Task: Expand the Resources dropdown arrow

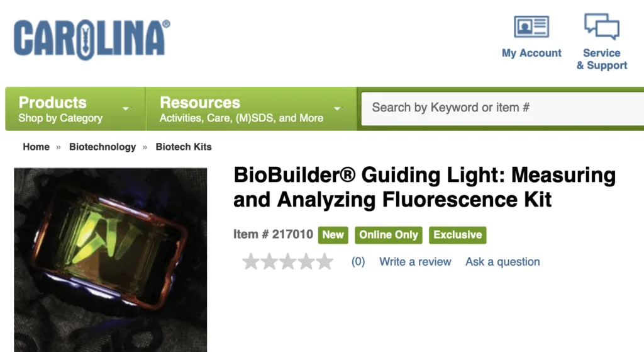Action: pos(338,109)
